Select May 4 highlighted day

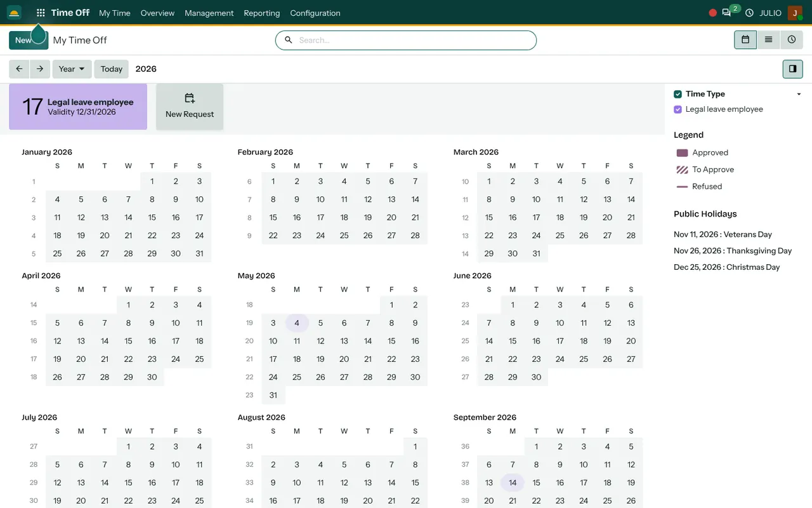click(x=297, y=323)
